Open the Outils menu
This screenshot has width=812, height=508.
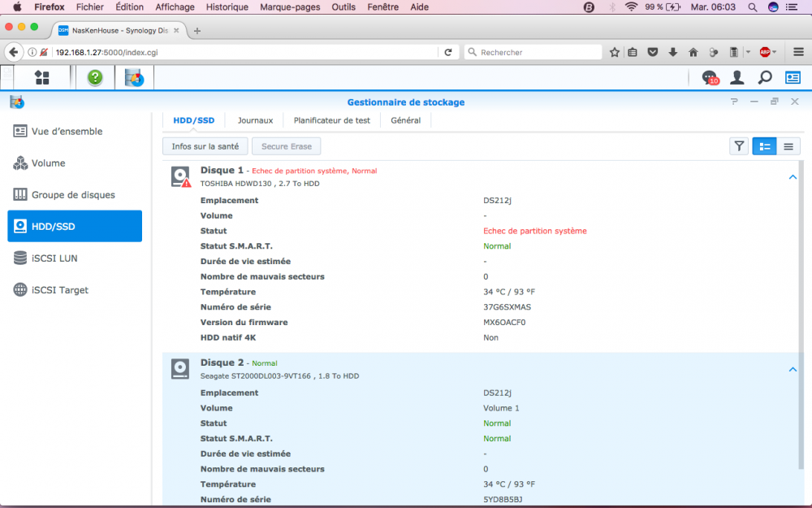pos(343,7)
